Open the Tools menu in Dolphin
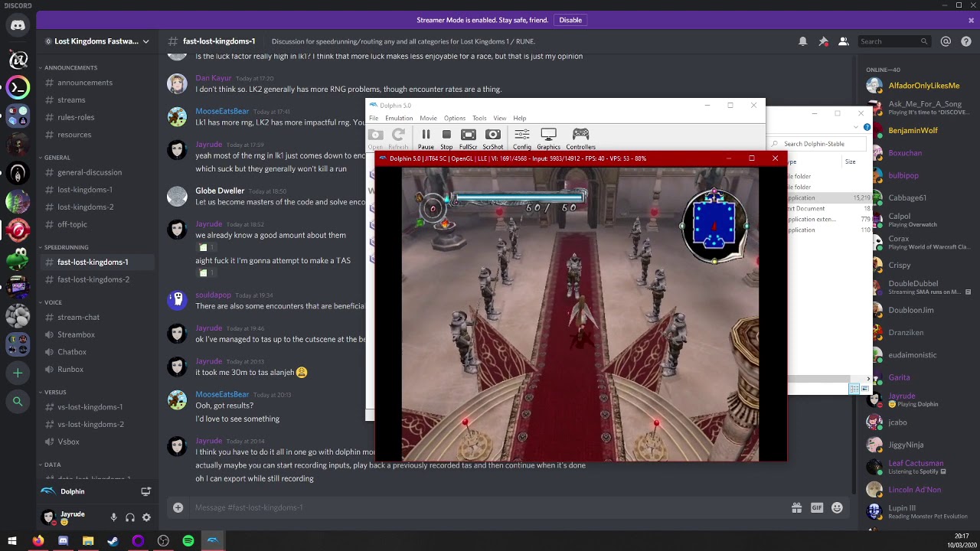The height and width of the screenshot is (551, 980). 479,118
